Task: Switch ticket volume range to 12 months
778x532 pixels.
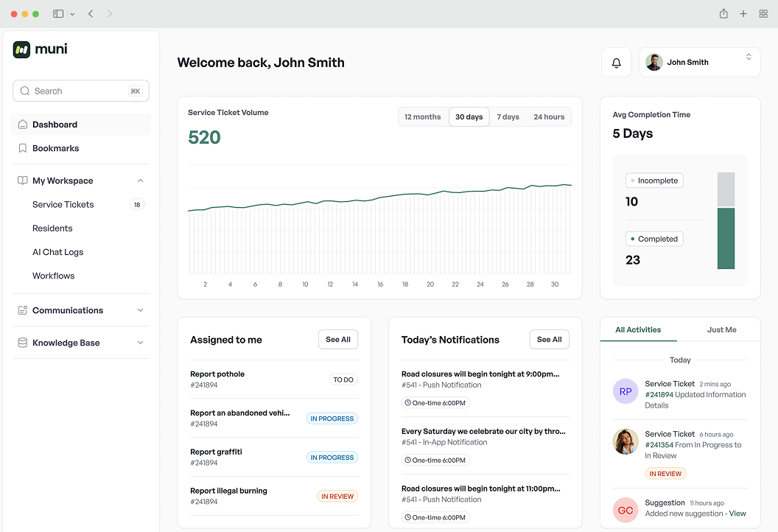Action: [424, 116]
